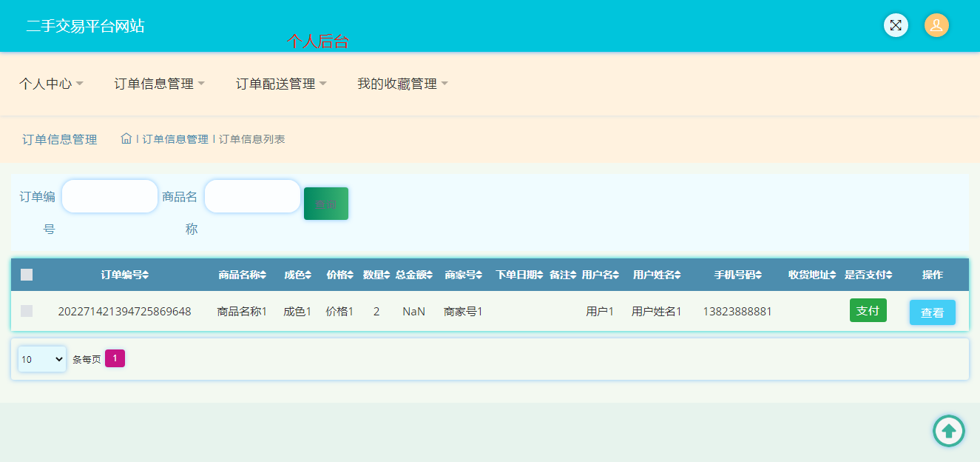Check the order row checkbox
Image resolution: width=980 pixels, height=462 pixels.
click(27, 311)
